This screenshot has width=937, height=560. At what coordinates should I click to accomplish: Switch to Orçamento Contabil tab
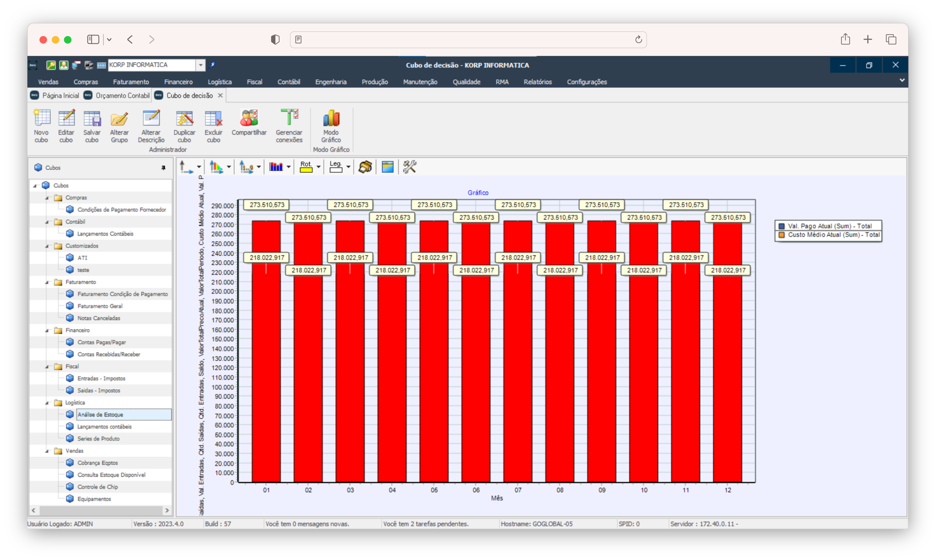122,95
